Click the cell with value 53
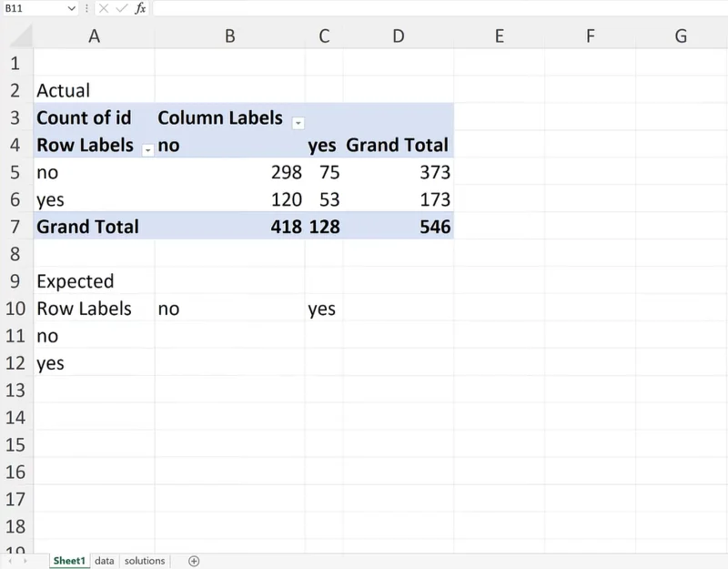 tap(324, 199)
